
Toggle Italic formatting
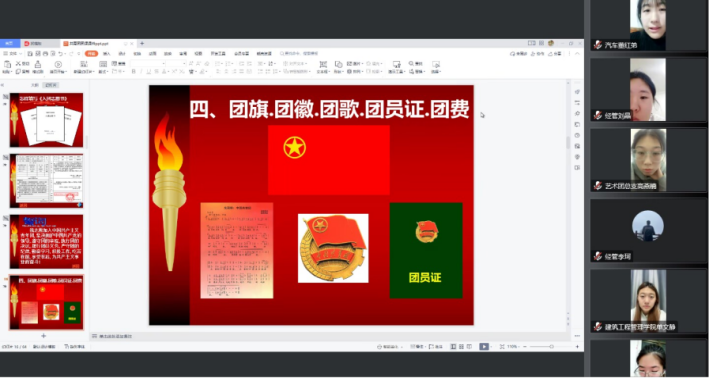141,71
